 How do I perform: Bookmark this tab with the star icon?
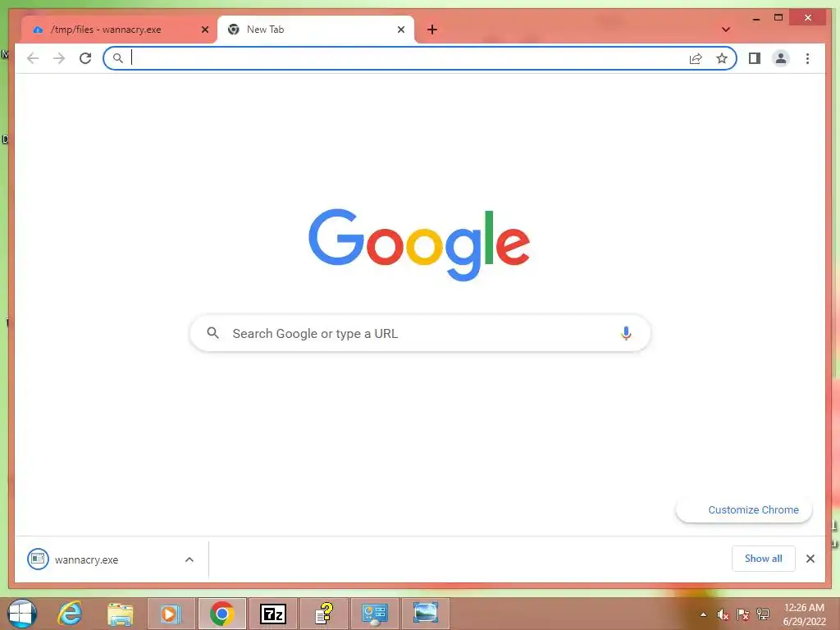coord(722,58)
